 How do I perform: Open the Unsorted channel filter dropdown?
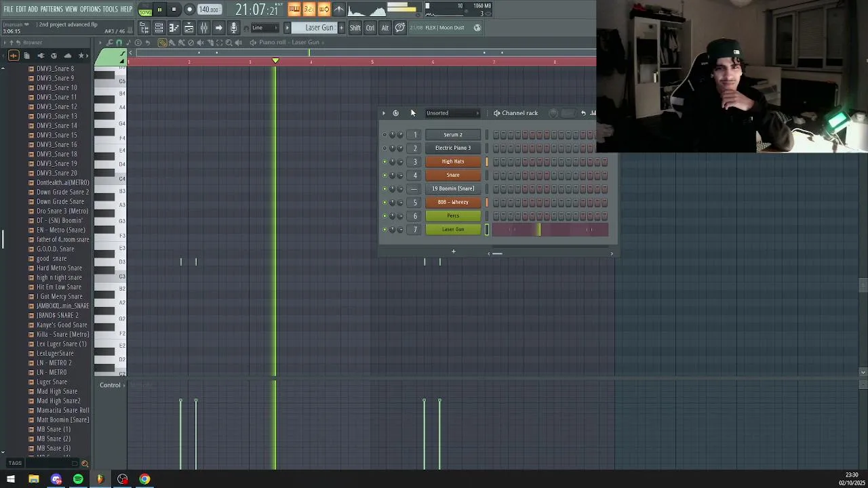(x=452, y=113)
